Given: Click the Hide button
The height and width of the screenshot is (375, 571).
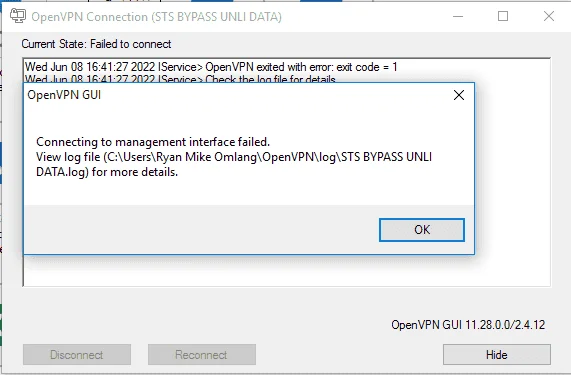Looking at the screenshot, I should coord(497,355).
